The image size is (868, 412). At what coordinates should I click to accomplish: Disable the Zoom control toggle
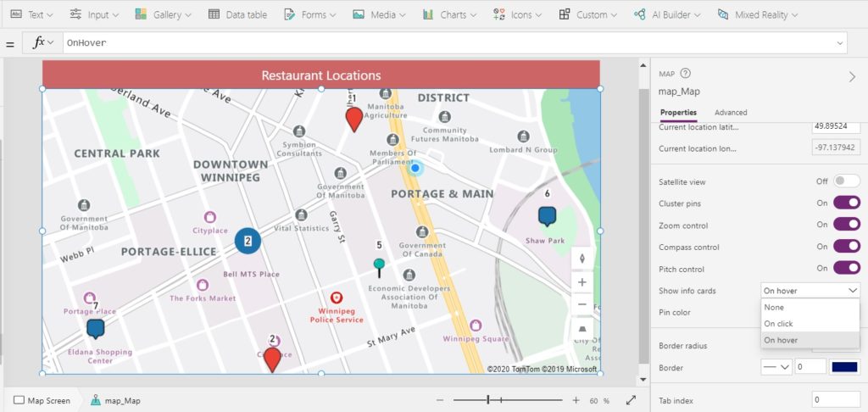point(847,225)
